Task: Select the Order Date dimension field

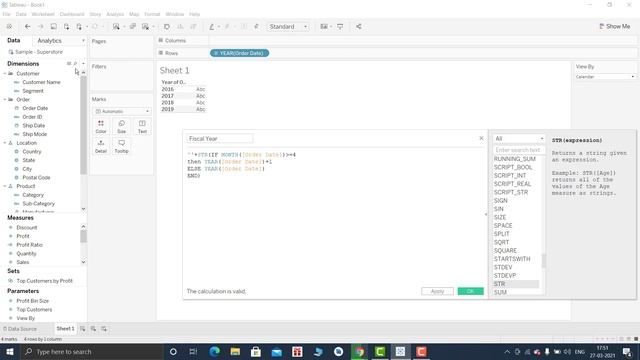Action: [35, 108]
